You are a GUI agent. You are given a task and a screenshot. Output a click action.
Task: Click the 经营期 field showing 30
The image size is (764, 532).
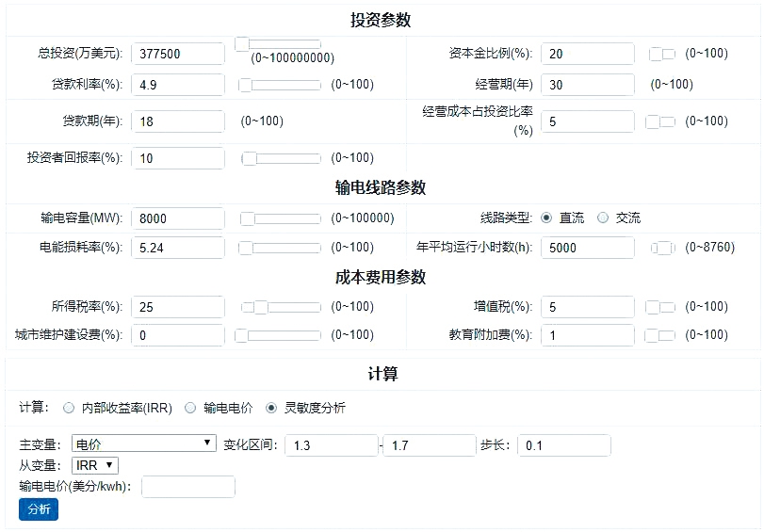588,85
